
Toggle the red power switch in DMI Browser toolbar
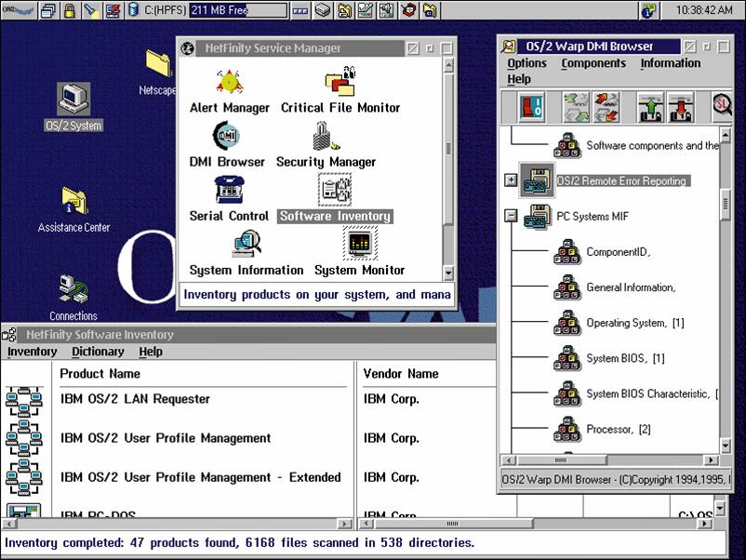(531, 107)
